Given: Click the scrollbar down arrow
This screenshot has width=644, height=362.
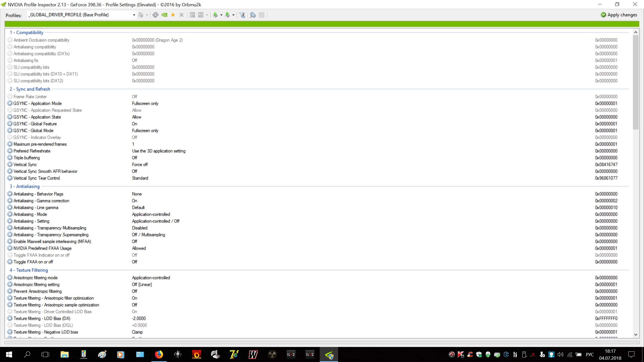Looking at the screenshot, I should pos(636,335).
